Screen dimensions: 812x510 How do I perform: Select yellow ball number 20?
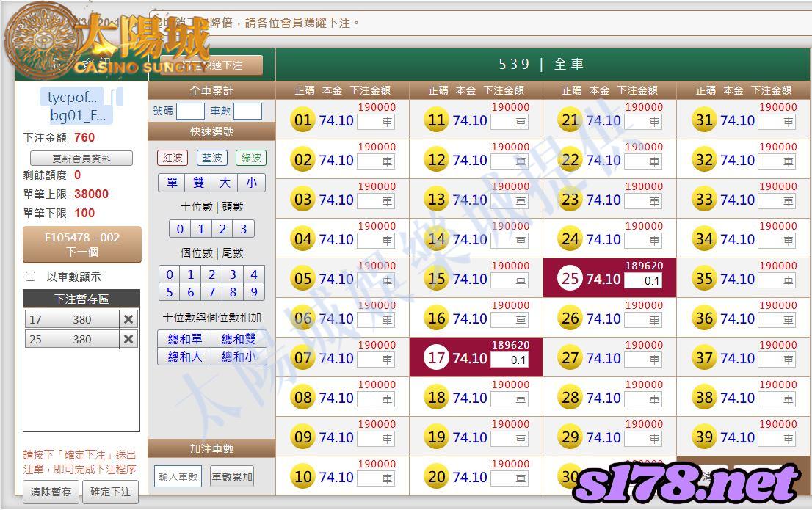(437, 476)
